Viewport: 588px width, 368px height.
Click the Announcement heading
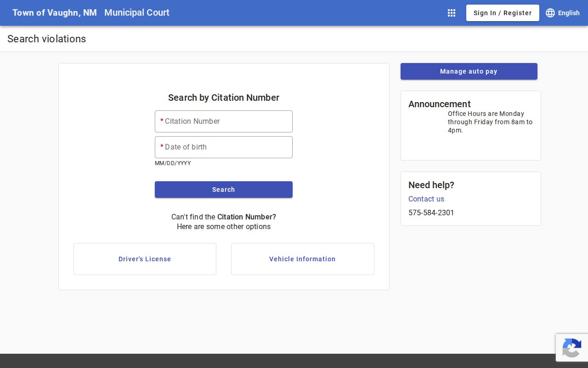coord(440,104)
